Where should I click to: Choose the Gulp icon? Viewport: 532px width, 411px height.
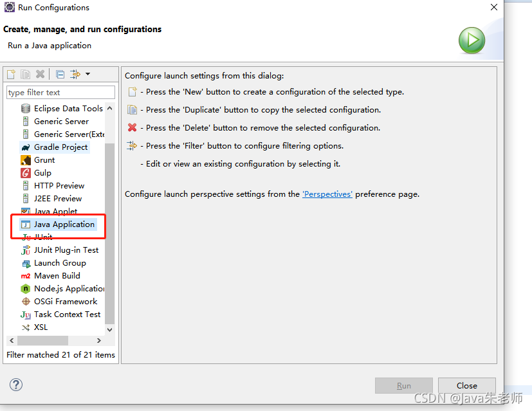(x=26, y=173)
